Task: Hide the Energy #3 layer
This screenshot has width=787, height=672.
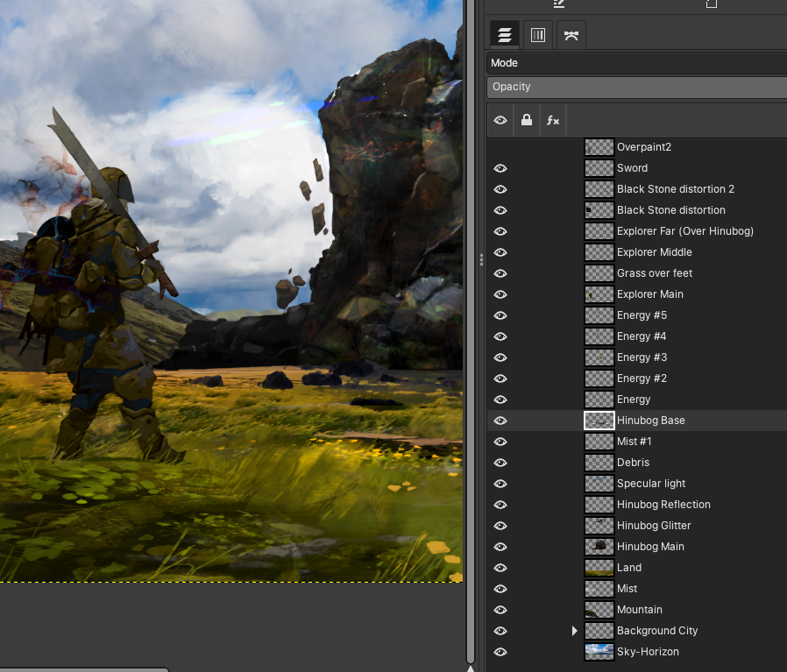Action: tap(500, 357)
